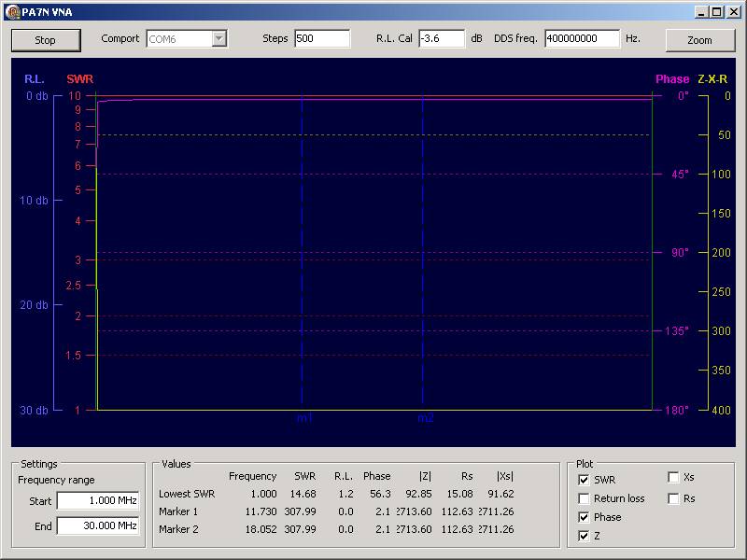
Task: Enable the Xs plot checkbox
Action: click(674, 477)
